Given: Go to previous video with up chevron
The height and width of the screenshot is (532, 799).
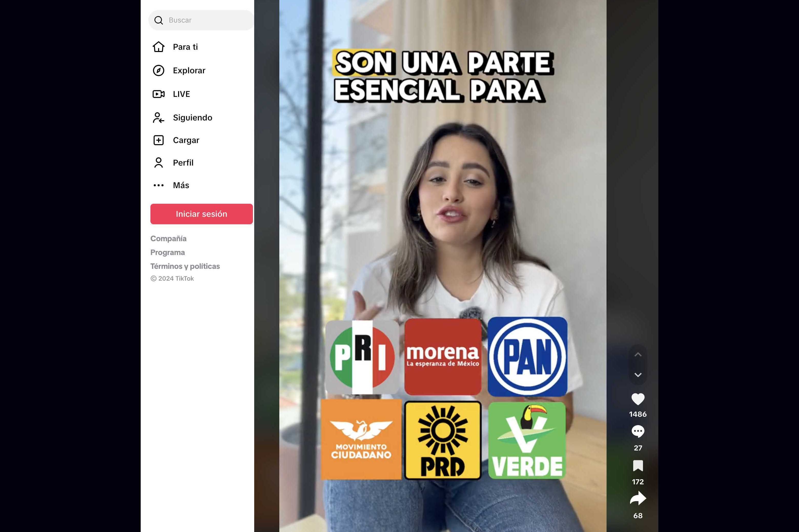Looking at the screenshot, I should [x=638, y=355].
